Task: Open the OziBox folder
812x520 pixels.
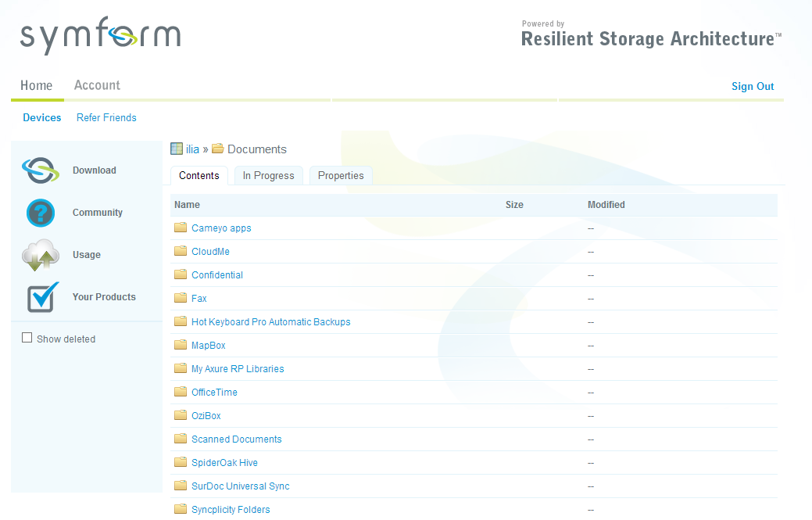Action: click(206, 416)
